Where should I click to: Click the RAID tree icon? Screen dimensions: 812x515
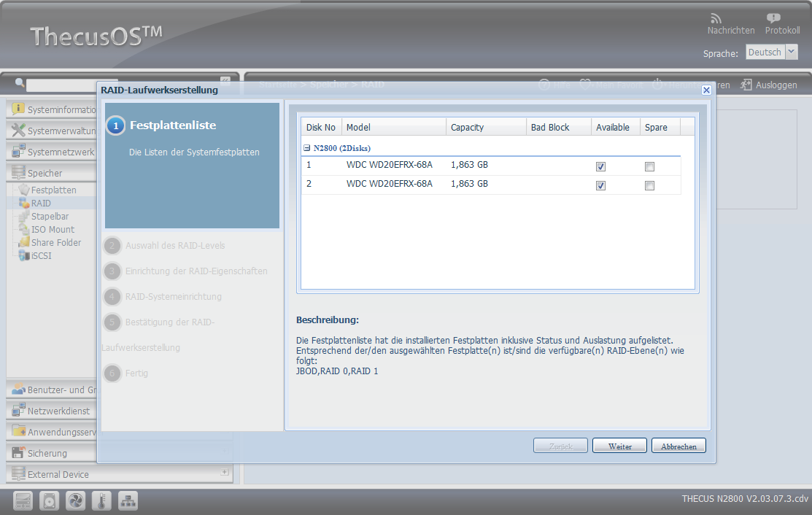24,203
